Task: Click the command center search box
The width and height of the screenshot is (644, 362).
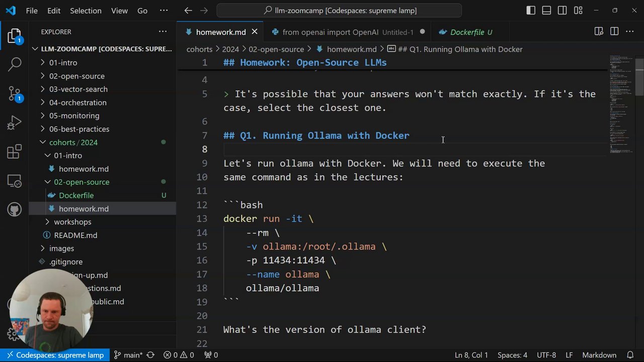Action: pyautogui.click(x=339, y=10)
